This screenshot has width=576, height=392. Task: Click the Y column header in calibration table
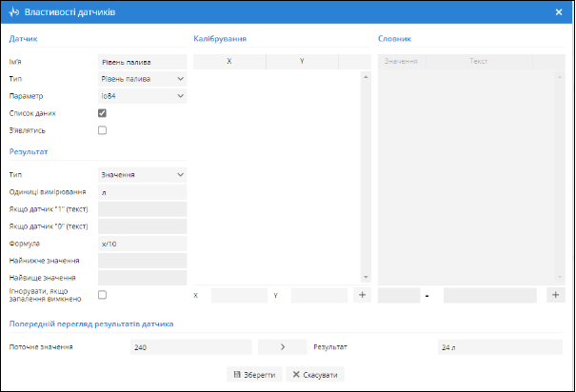(302, 62)
